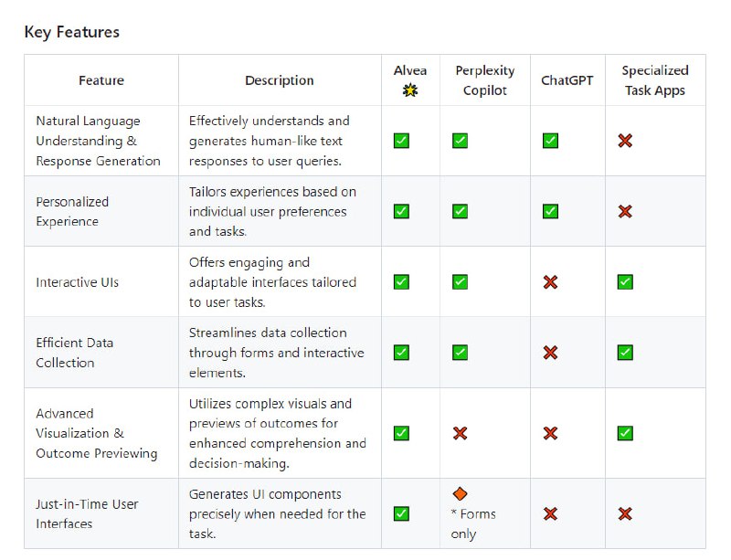Image resolution: width=731 pixels, height=560 pixels.
Task: Click the sparkle icon under Alvea header
Action: pyautogui.click(x=410, y=90)
